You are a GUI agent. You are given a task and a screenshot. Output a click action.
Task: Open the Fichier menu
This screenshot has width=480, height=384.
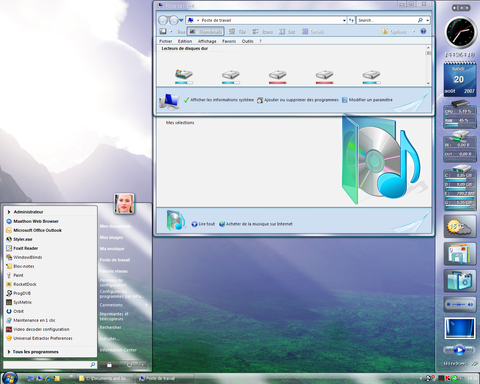[166, 41]
